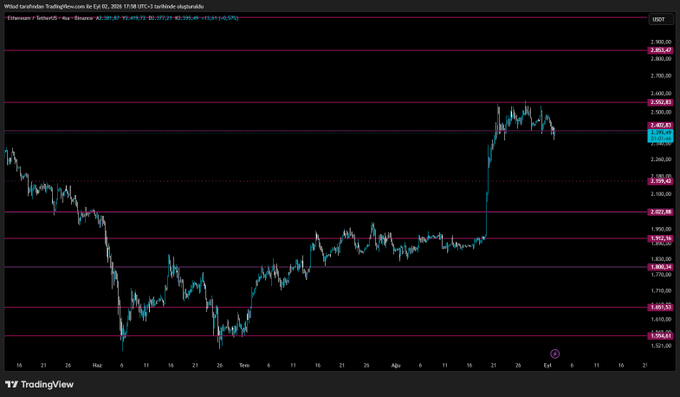Select the 2.853,47 price level label
This screenshot has width=680, height=397.
pos(661,50)
